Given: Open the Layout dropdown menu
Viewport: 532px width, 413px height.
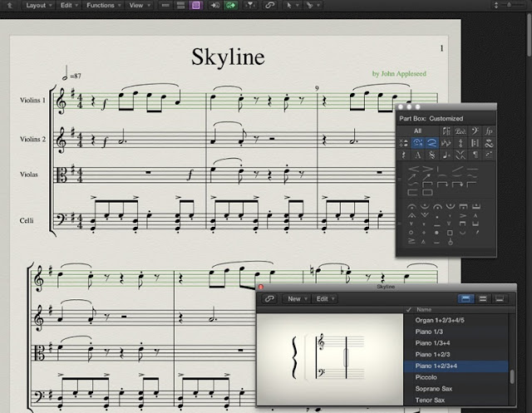Looking at the screenshot, I should pos(38,6).
